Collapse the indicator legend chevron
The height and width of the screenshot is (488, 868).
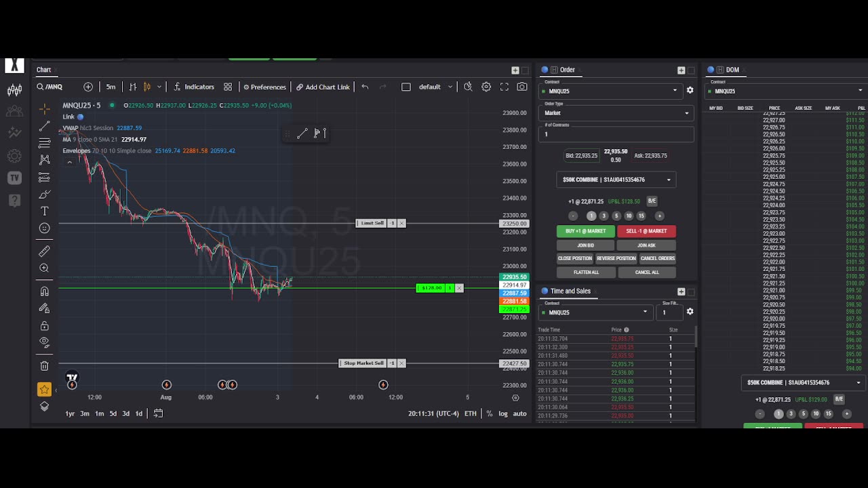(69, 162)
